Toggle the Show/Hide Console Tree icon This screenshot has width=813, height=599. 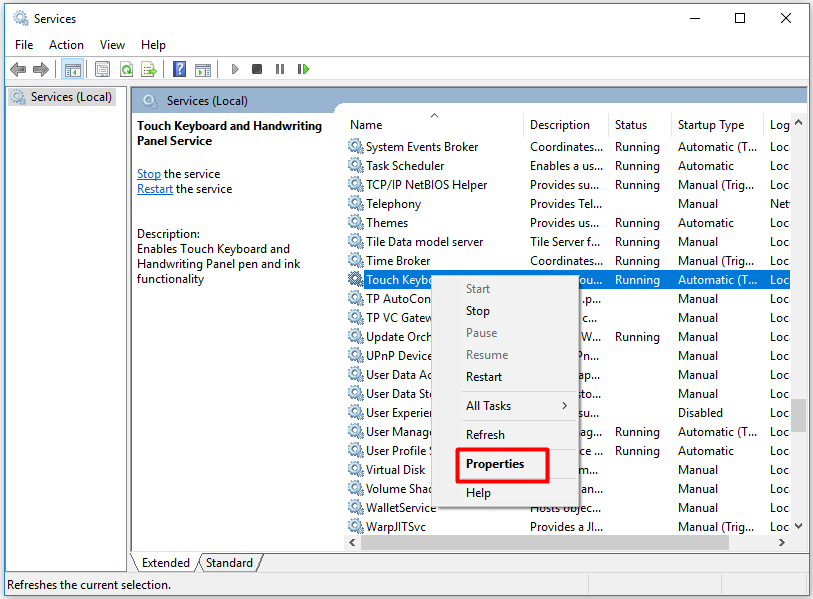(x=73, y=69)
